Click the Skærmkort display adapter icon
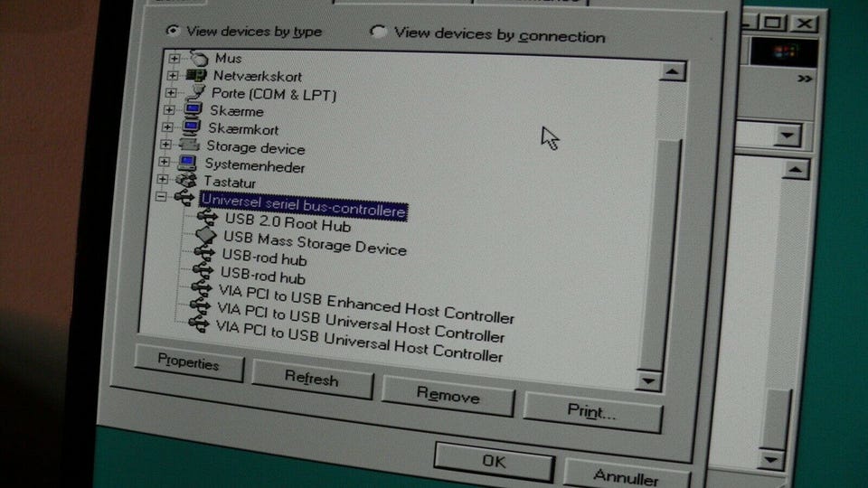This screenshot has height=488, width=868. (191, 127)
